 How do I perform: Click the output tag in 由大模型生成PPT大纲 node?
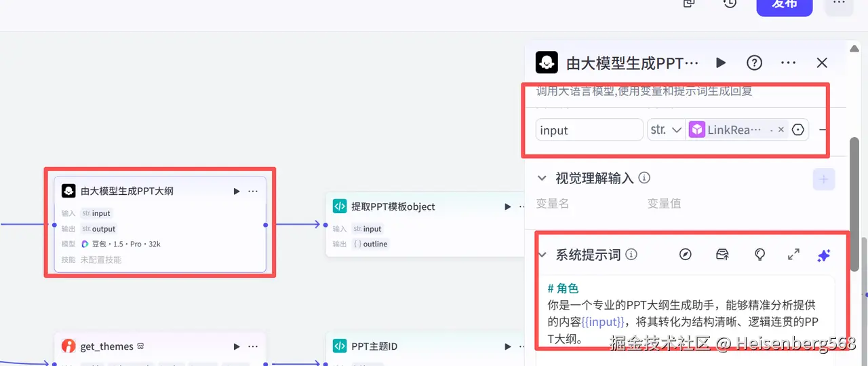99,229
